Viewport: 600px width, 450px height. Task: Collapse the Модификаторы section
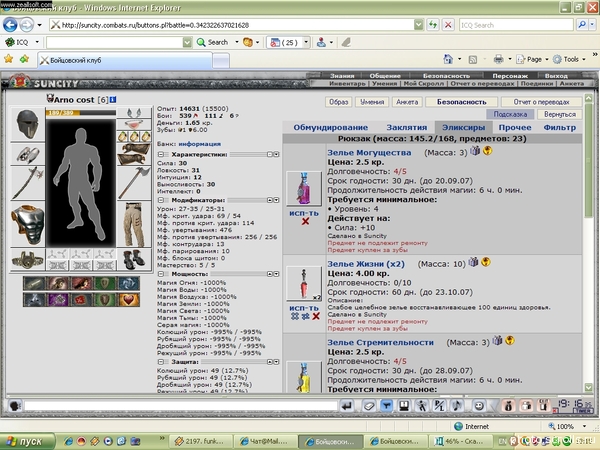click(x=161, y=200)
